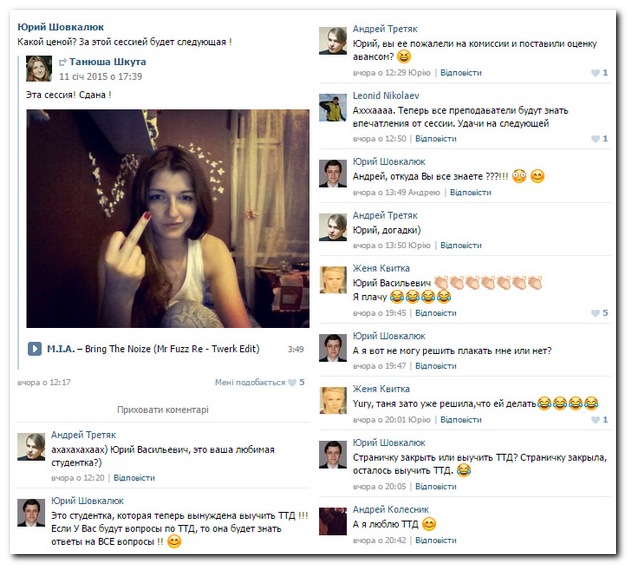Open Танюша Шкута's avatar thumbnail
627x565 pixels.
(x=39, y=68)
